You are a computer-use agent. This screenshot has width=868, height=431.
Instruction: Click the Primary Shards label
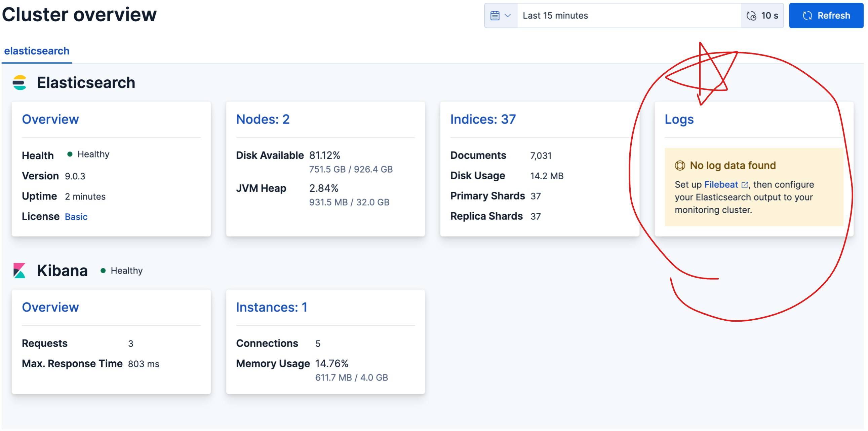[x=487, y=196]
